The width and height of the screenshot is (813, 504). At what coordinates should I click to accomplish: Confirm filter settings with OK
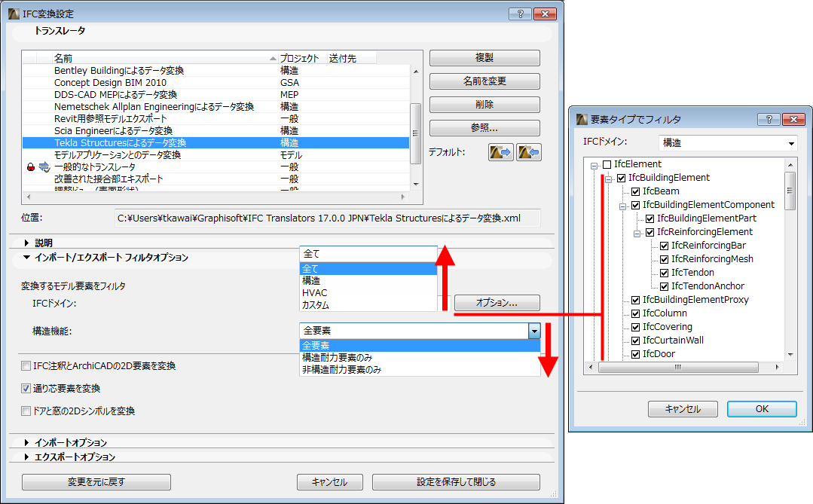click(x=761, y=409)
